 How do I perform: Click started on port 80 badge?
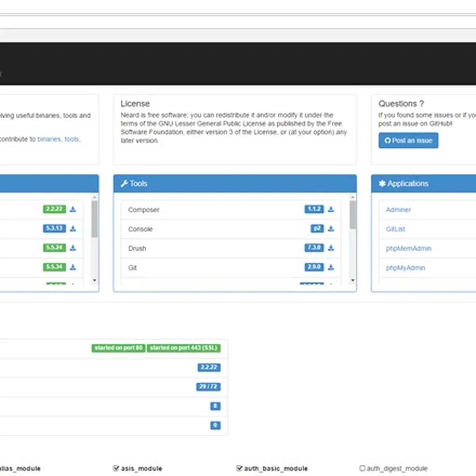pyautogui.click(x=118, y=348)
